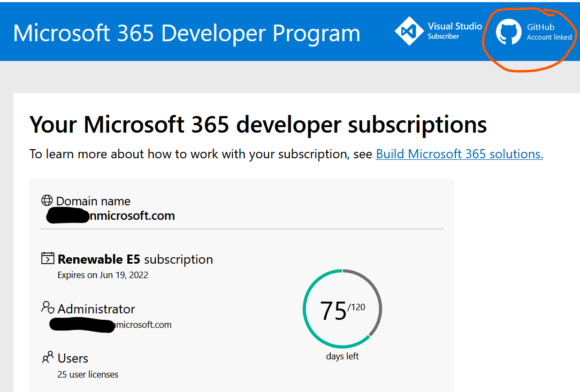Open the Build Microsoft 365 solutions link
The width and height of the screenshot is (580, 392).
[459, 154]
